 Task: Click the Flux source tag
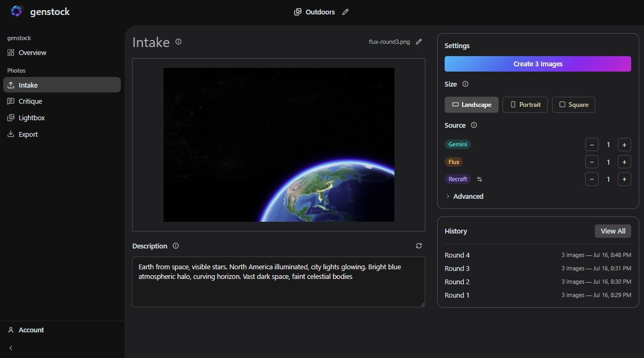pos(454,161)
